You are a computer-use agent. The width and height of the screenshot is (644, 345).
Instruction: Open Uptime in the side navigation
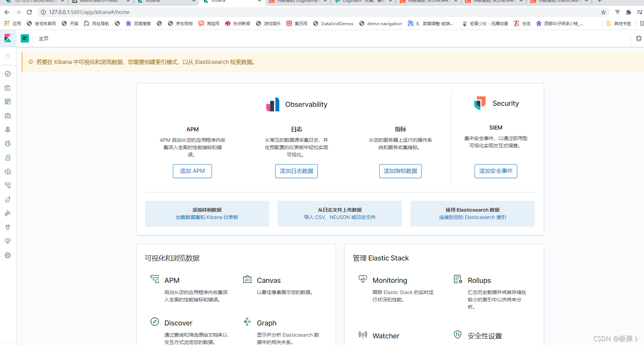click(8, 199)
